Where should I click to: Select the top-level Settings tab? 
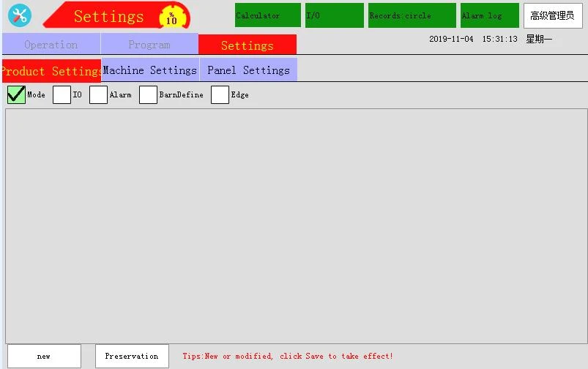pyautogui.click(x=248, y=45)
